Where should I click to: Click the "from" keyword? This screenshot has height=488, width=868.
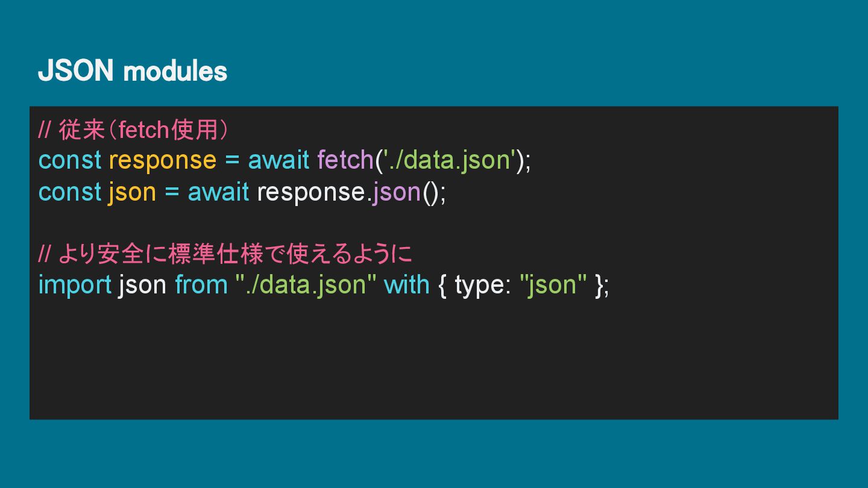point(201,285)
